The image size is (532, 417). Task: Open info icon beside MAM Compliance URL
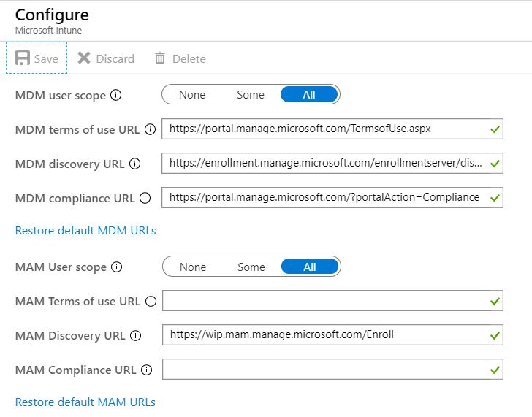[x=146, y=370]
